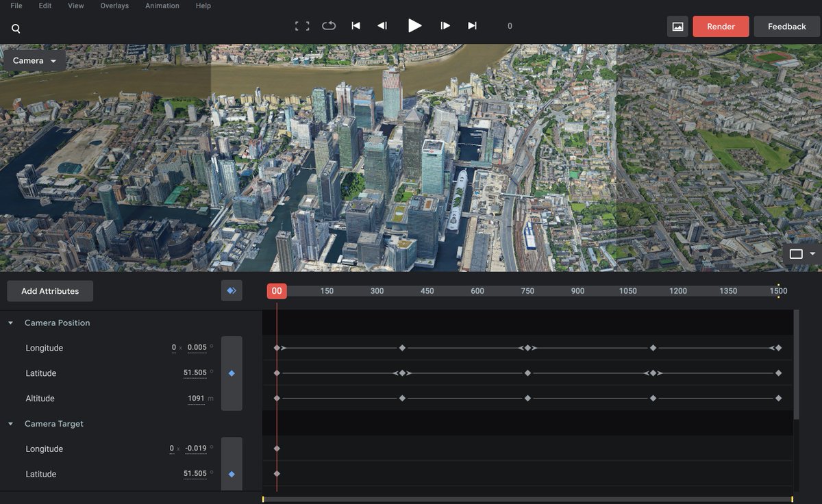Click Add Attributes button
The image size is (822, 504).
(50, 291)
